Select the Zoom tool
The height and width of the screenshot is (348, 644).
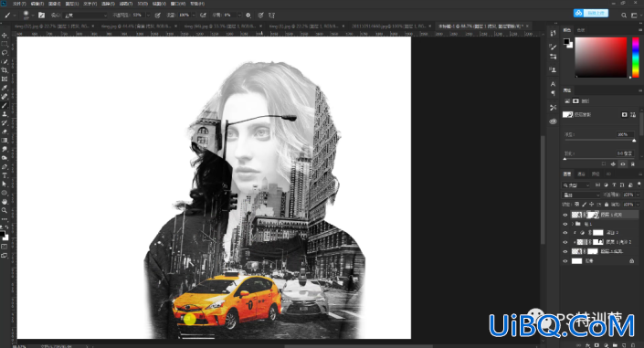click(5, 210)
